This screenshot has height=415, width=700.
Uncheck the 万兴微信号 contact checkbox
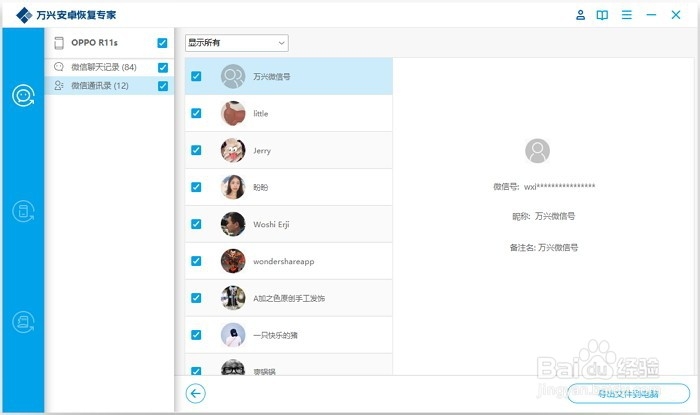point(196,76)
